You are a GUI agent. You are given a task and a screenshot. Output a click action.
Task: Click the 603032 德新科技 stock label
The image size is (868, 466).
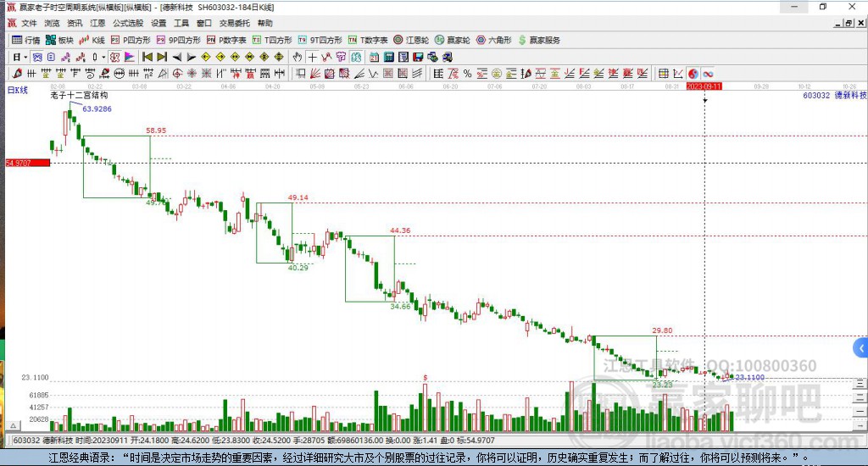[834, 95]
